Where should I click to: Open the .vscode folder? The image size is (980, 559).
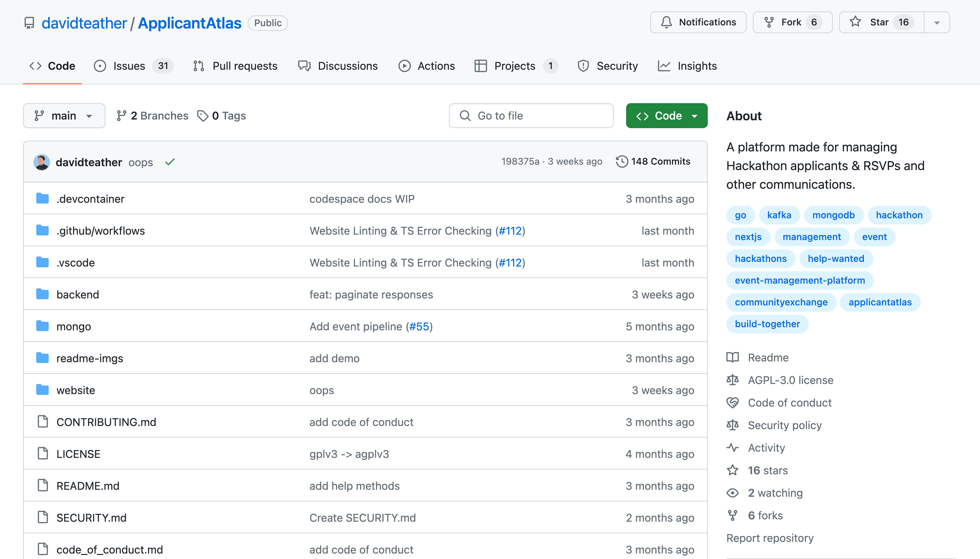coord(76,263)
